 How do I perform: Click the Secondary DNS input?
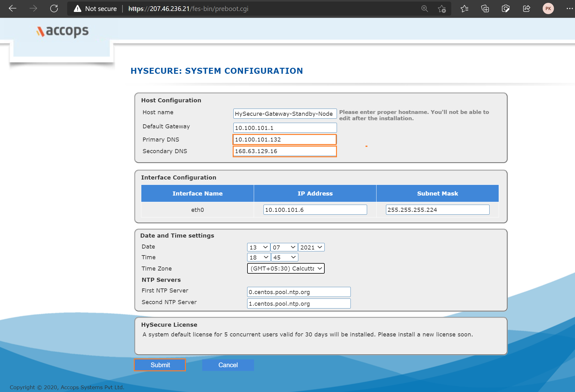click(x=285, y=151)
